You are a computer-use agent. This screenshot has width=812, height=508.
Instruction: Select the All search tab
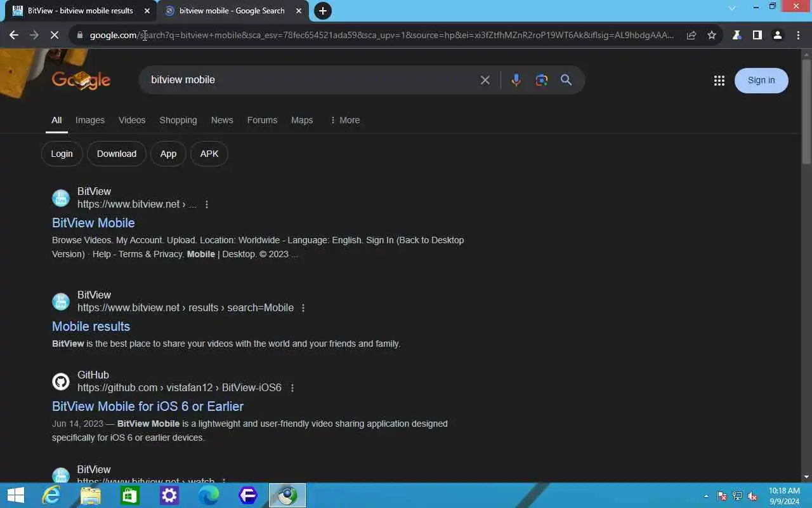click(56, 120)
